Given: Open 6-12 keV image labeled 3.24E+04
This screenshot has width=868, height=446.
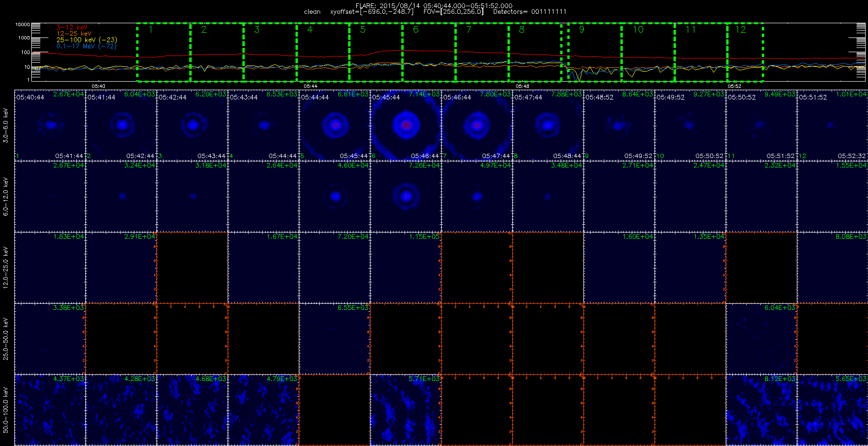Looking at the screenshot, I should pos(121,196).
